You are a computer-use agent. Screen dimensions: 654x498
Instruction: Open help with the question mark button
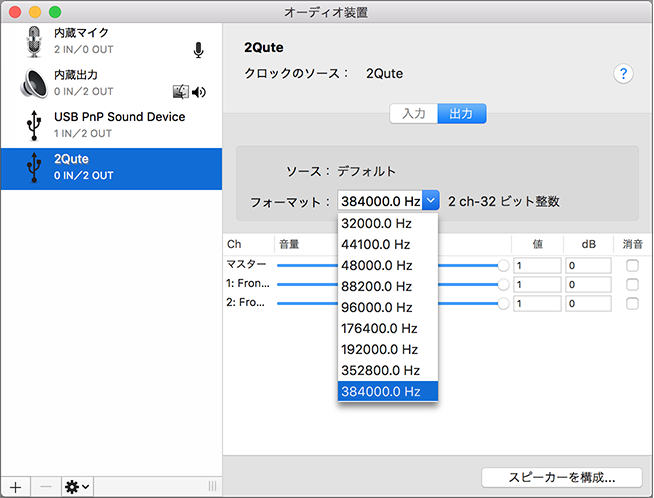coord(623,74)
